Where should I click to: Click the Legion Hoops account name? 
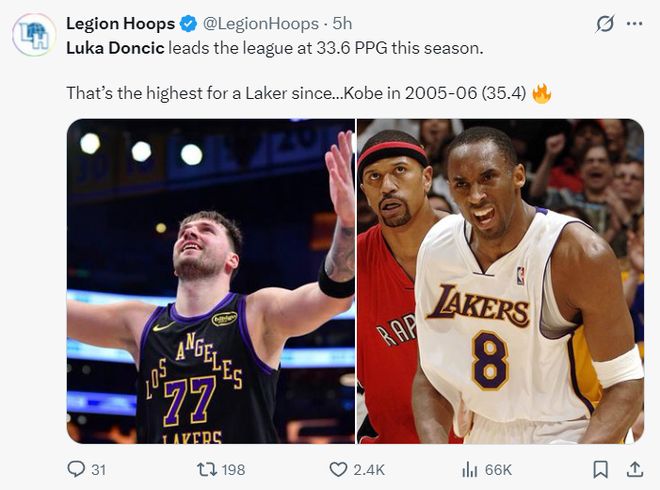(x=119, y=23)
